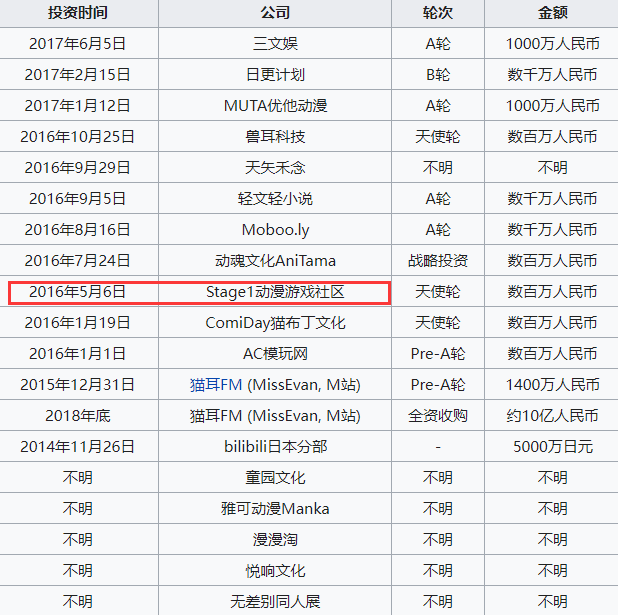
Task: Select the date cell 2016年9月29日
Action: click(78, 168)
